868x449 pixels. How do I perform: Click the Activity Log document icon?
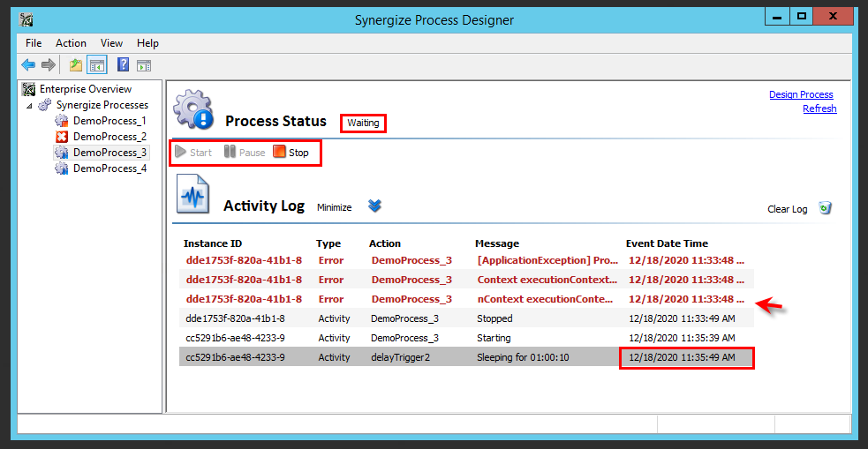click(x=193, y=193)
